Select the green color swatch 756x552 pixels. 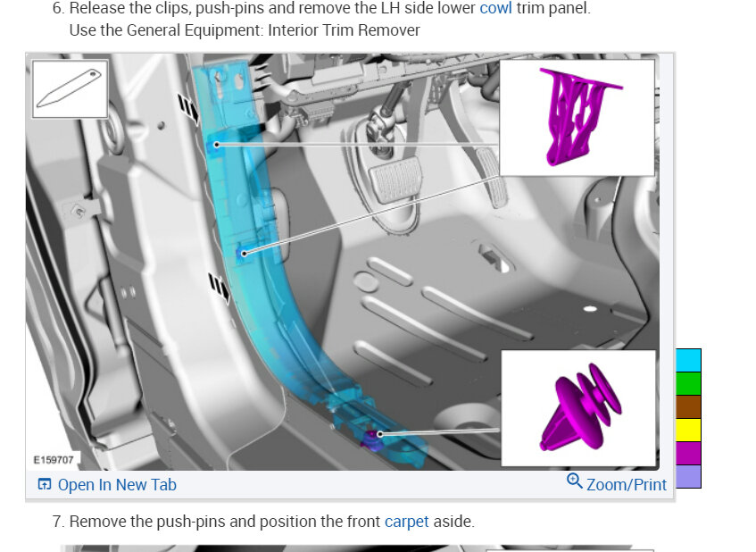click(688, 383)
